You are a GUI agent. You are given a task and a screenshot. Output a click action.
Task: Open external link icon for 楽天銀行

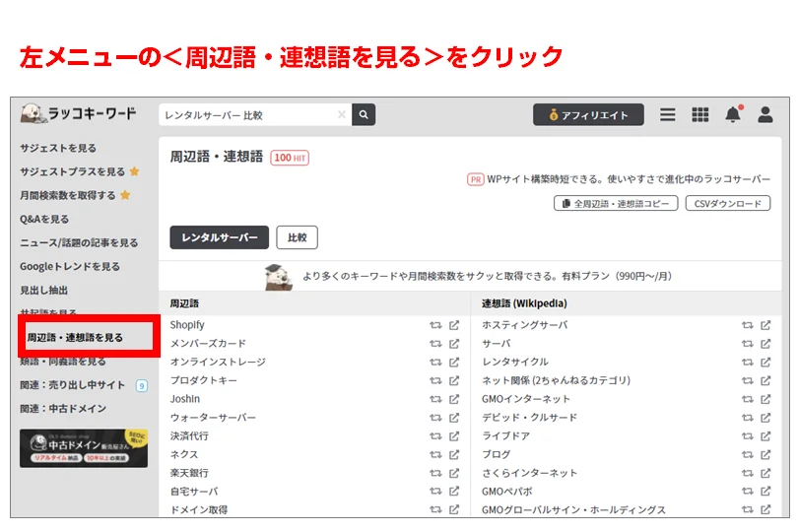tap(454, 473)
